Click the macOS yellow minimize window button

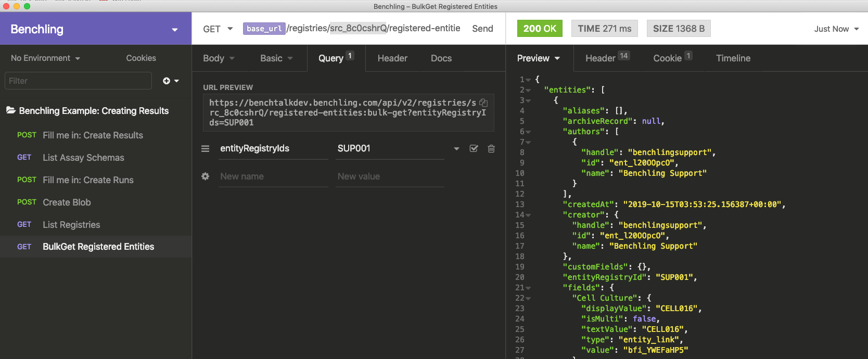17,6
